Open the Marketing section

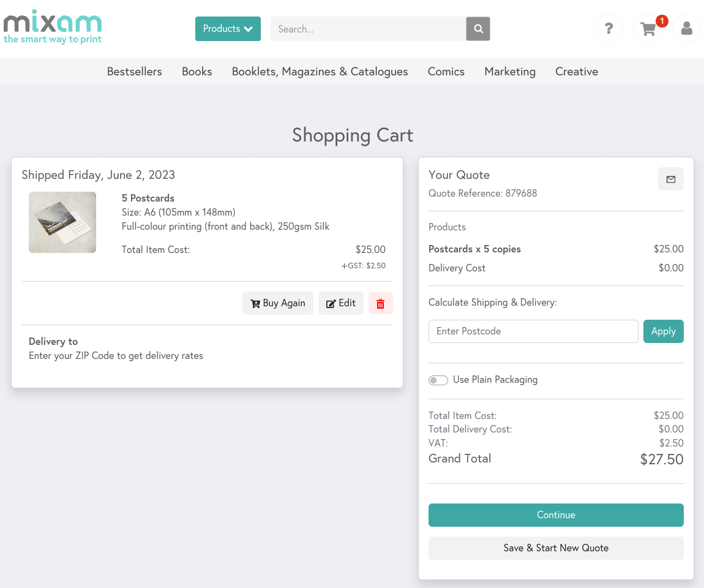point(510,72)
